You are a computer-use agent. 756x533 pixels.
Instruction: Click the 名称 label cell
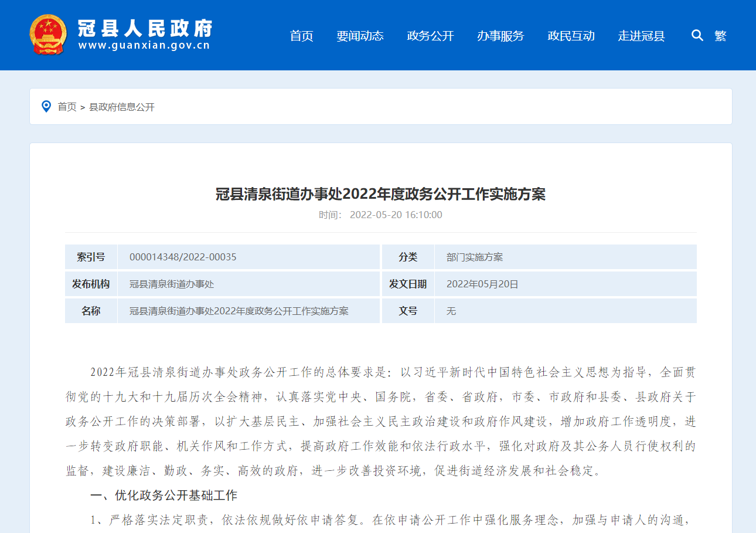pos(91,311)
